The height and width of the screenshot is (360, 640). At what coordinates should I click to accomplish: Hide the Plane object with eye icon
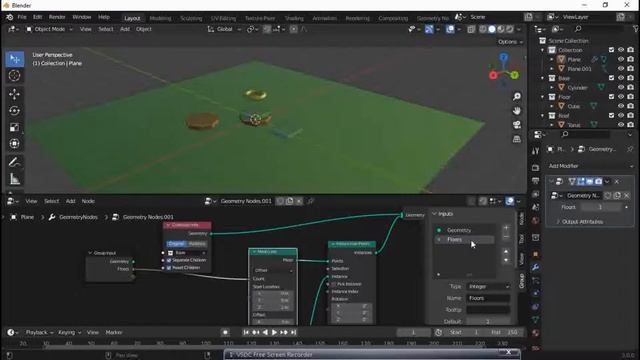[x=621, y=59]
